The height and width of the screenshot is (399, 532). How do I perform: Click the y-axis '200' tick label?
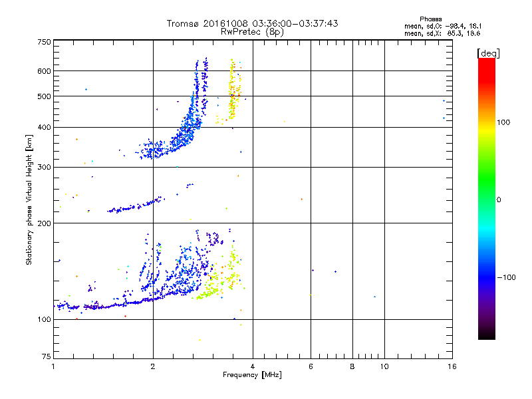[x=44, y=223]
